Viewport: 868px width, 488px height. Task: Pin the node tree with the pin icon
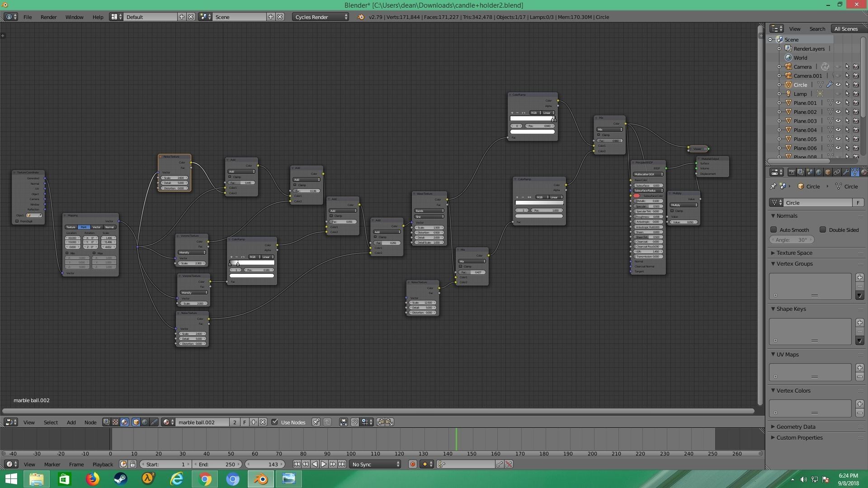click(x=316, y=422)
